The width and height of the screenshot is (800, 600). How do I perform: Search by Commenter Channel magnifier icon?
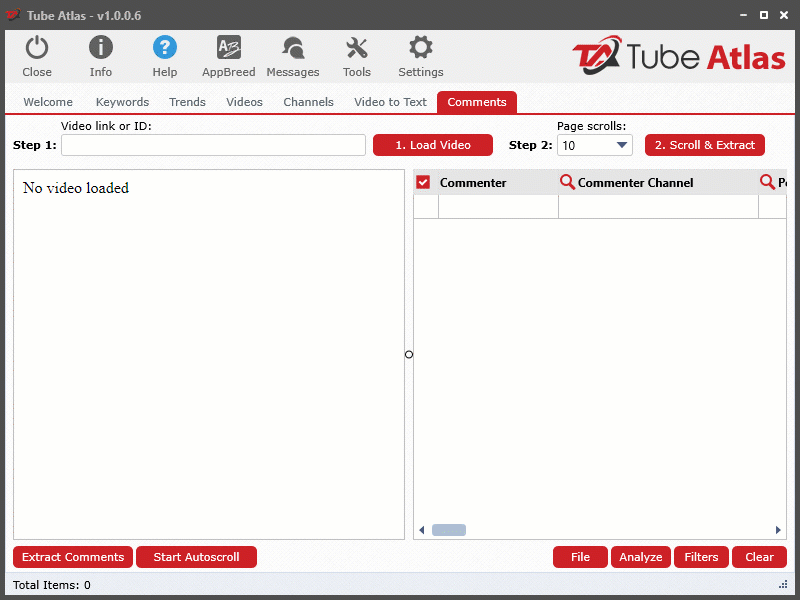pos(567,182)
